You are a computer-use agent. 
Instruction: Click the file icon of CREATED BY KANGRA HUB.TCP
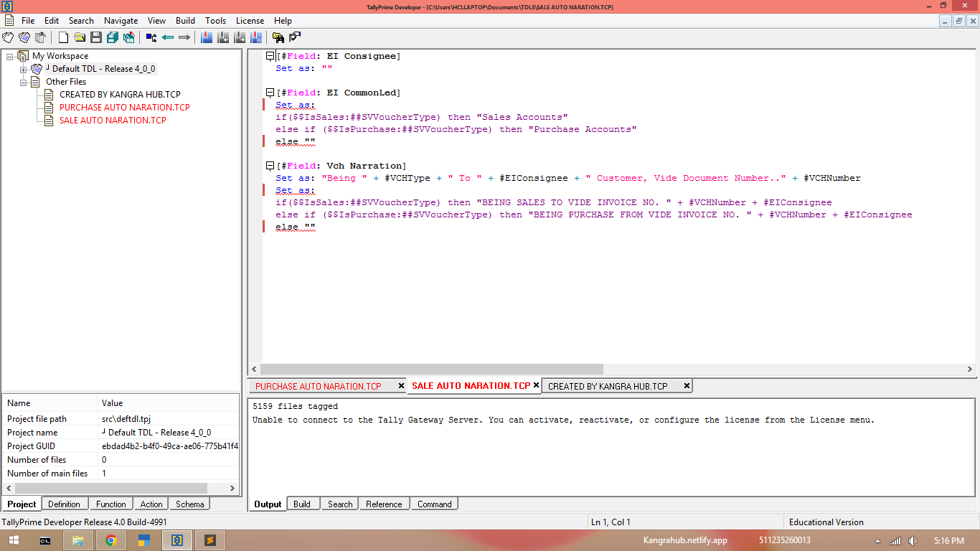[48, 95]
